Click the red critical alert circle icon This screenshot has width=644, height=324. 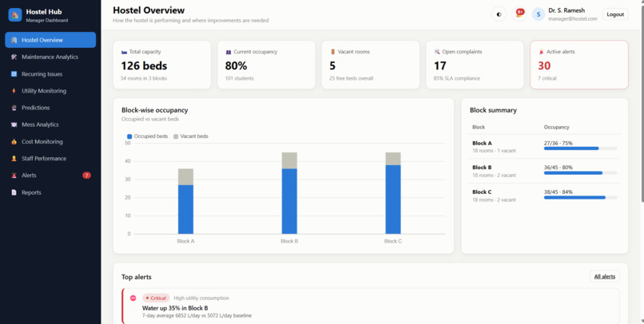click(133, 298)
